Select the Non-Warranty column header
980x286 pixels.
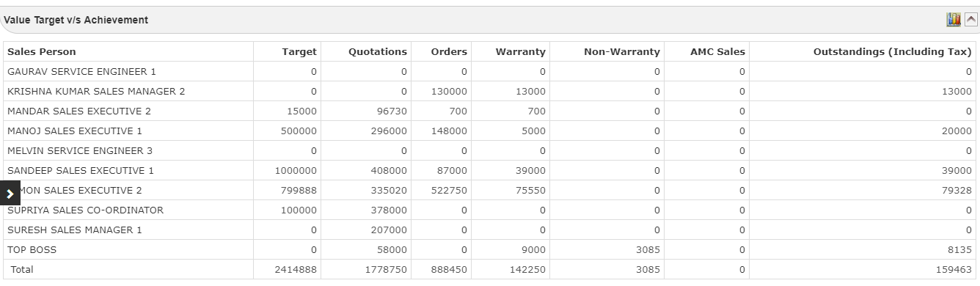tap(622, 51)
